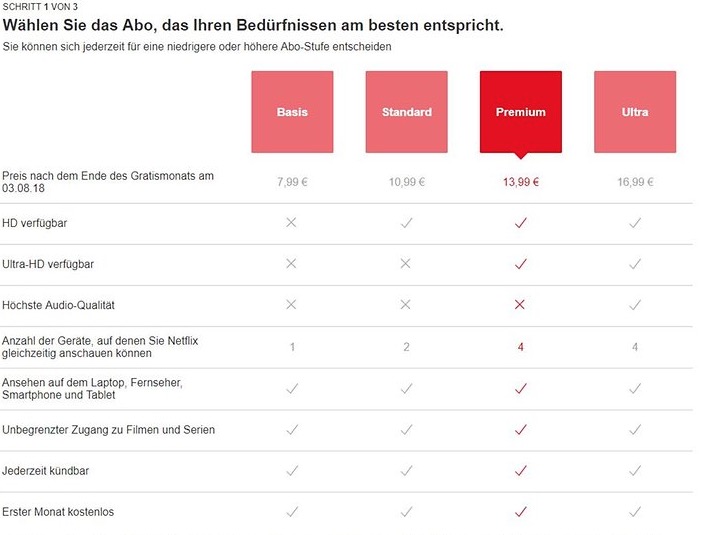Click the Ultra price 16,99 €

point(635,182)
